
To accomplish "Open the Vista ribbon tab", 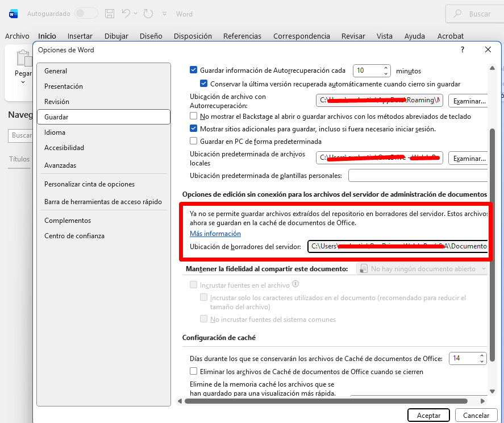I will coord(385,36).
